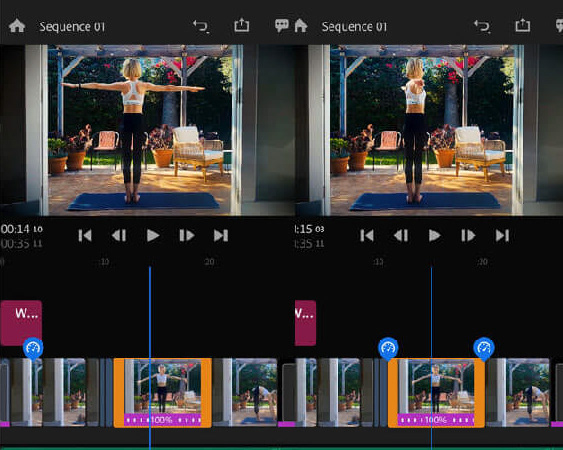Select left panel speed marker pin

click(x=33, y=348)
